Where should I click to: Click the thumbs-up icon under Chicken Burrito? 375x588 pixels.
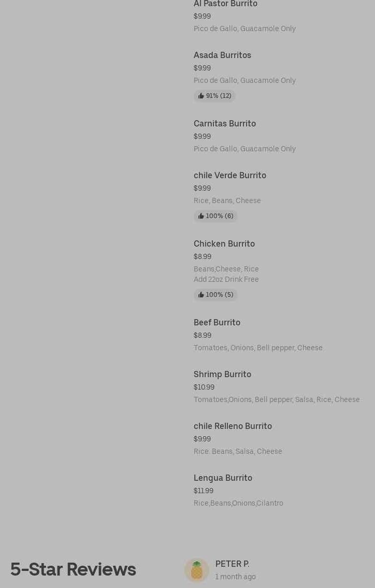coord(201,295)
